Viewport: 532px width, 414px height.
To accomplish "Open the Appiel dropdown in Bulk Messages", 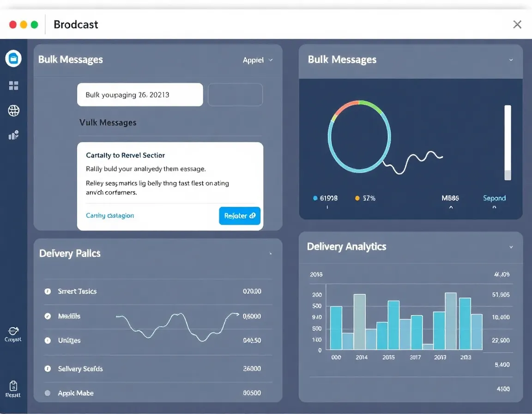I will click(x=258, y=60).
